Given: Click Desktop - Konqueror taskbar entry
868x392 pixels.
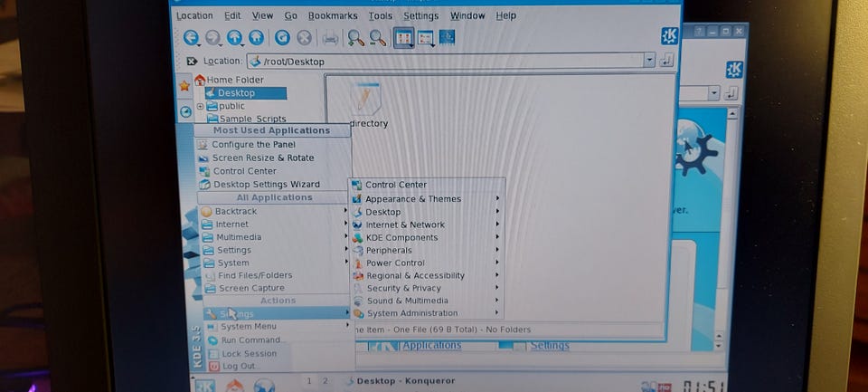Looking at the screenshot, I should click(x=405, y=381).
